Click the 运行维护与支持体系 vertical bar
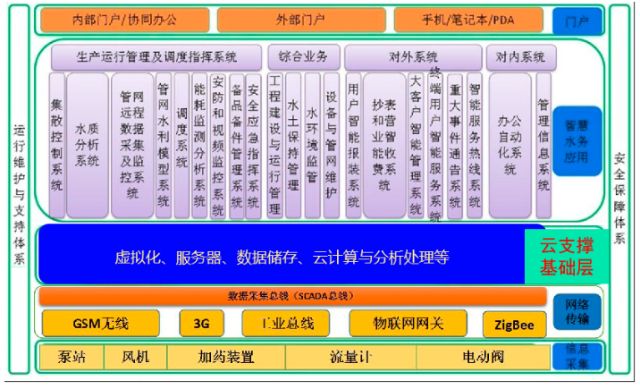The width and height of the screenshot is (640, 389). (x=19, y=189)
